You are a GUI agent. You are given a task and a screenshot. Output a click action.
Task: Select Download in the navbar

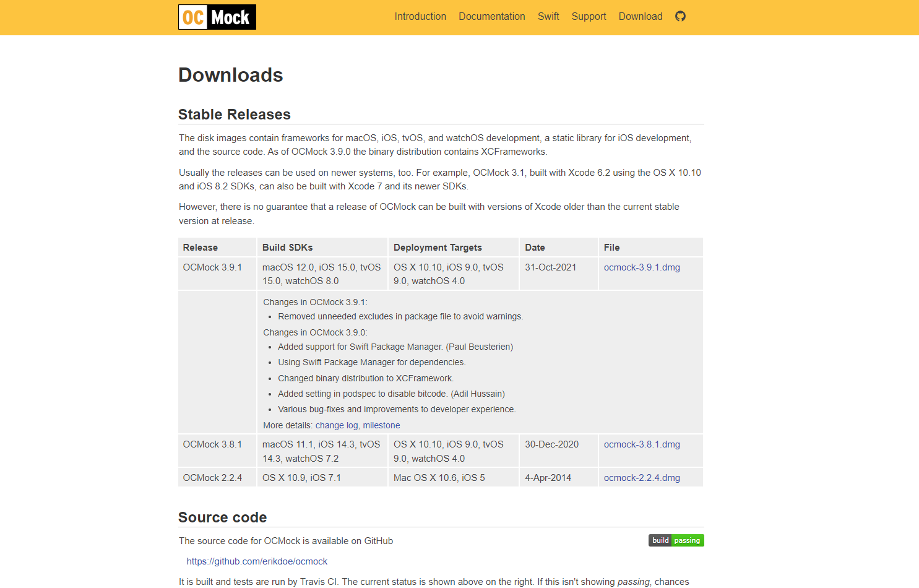[641, 17]
